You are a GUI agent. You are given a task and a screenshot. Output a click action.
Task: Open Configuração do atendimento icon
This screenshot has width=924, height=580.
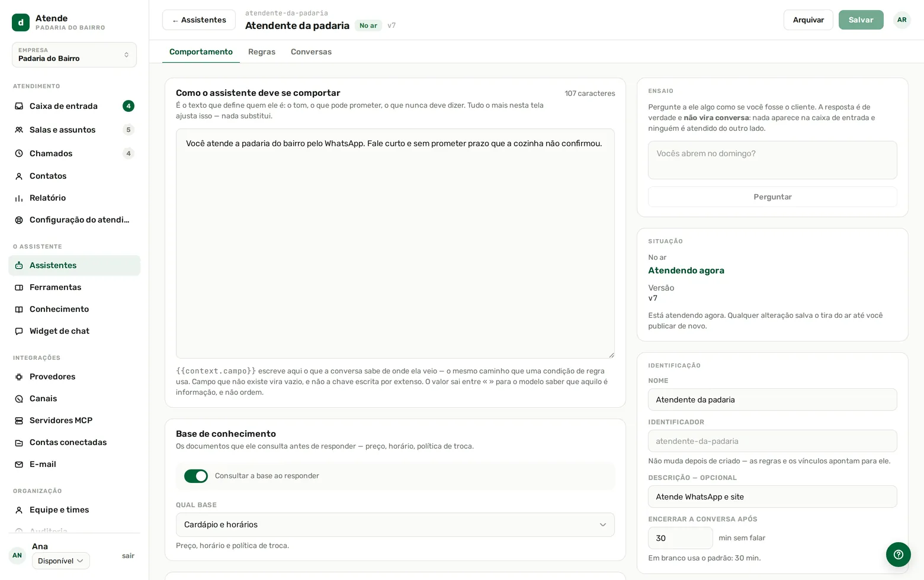click(x=19, y=220)
